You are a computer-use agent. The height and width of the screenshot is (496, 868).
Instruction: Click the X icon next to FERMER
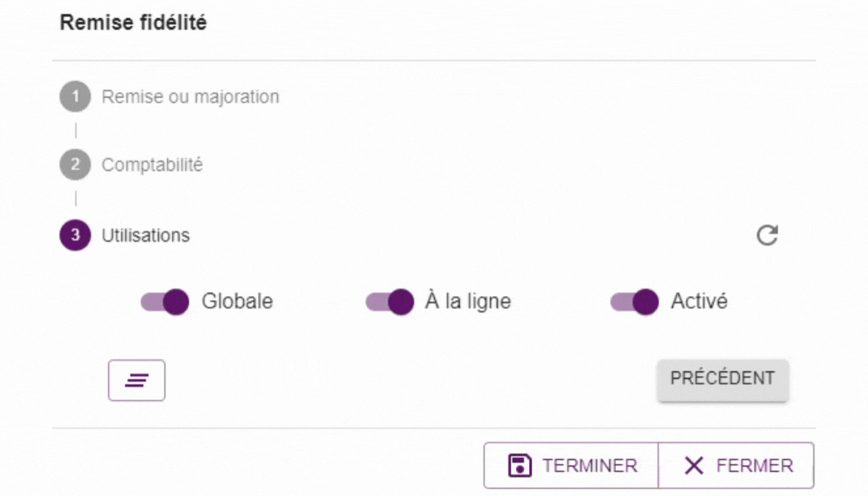tap(694, 465)
